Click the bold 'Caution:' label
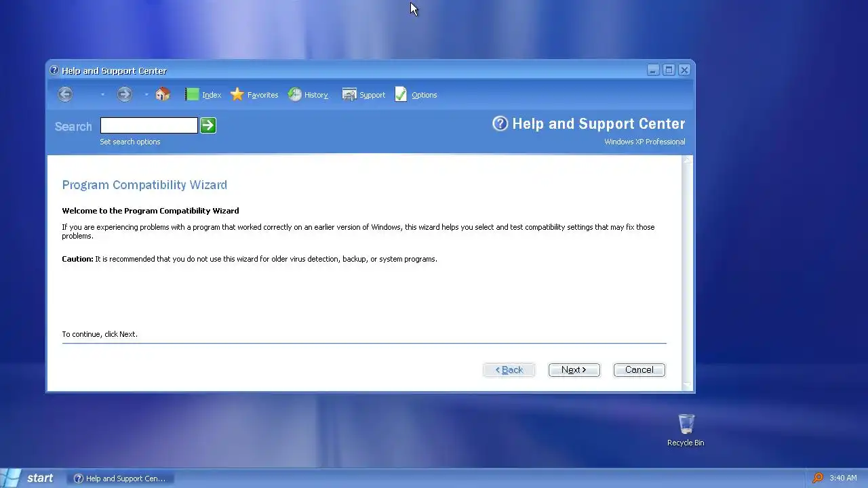This screenshot has width=868, height=488. pyautogui.click(x=77, y=259)
